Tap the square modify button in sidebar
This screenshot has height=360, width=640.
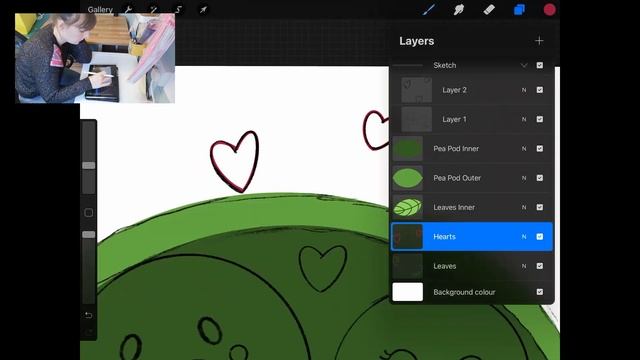click(x=89, y=213)
